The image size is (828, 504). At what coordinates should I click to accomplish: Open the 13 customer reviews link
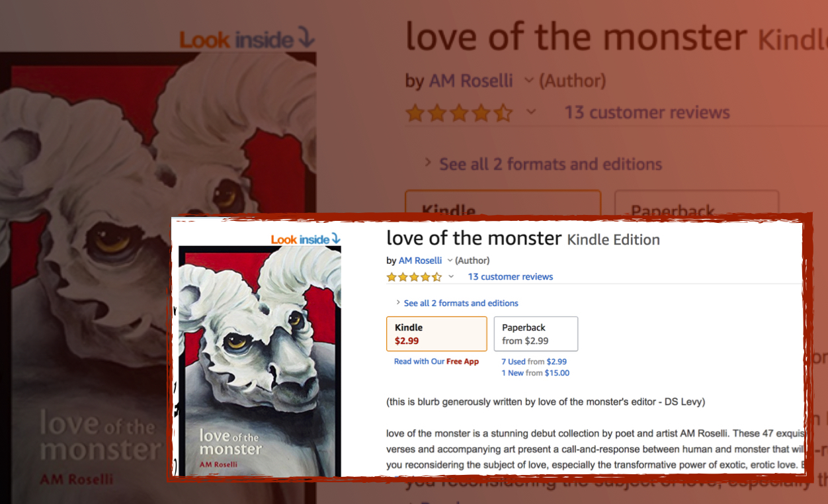[511, 276]
